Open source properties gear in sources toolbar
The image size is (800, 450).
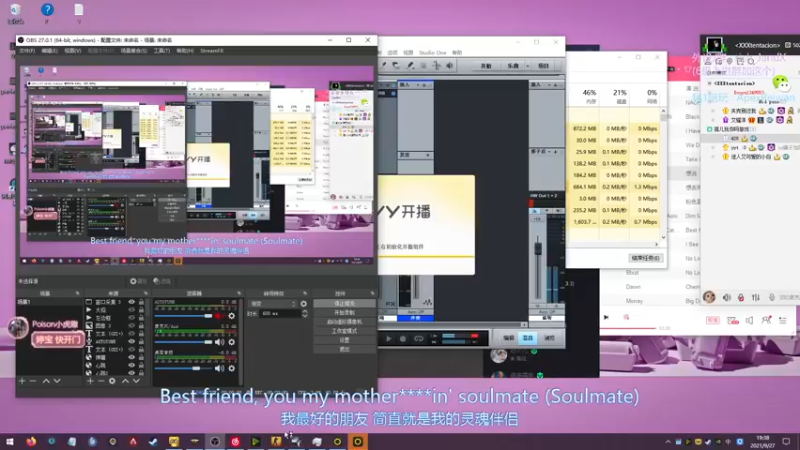coord(112,381)
